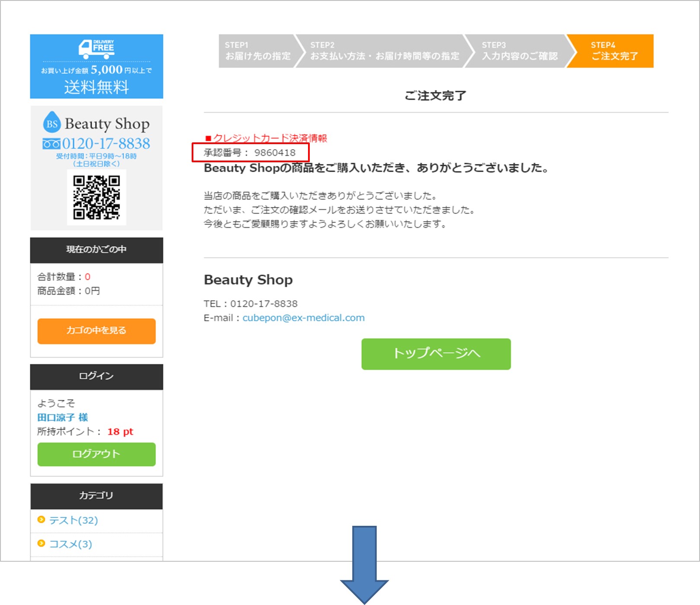
Task: Select the コスメ(3) category link
Action: (x=71, y=544)
